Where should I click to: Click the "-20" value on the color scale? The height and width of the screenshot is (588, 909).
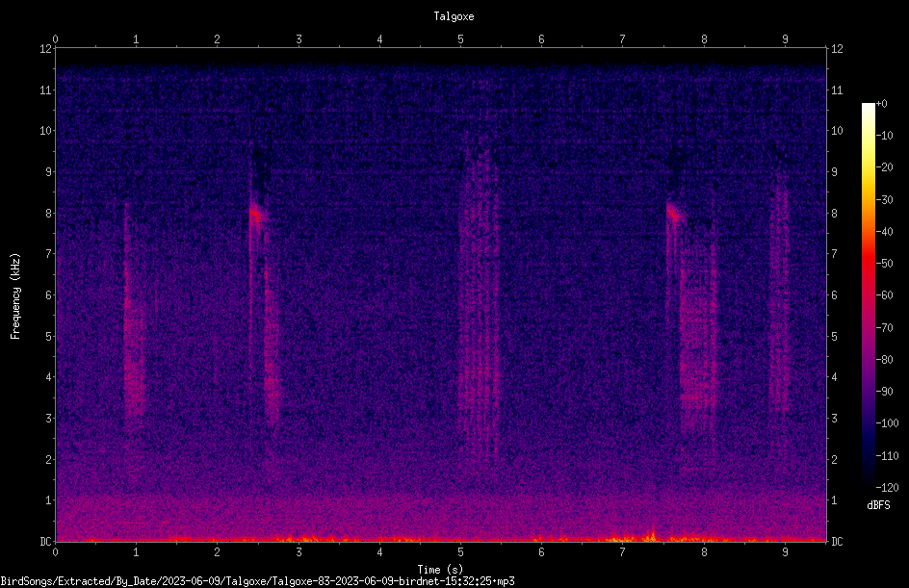click(x=884, y=167)
